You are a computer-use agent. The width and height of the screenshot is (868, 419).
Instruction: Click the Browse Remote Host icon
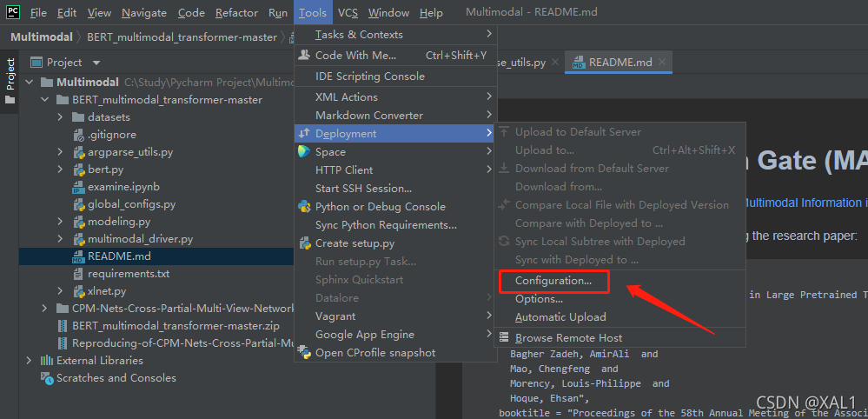coord(504,337)
